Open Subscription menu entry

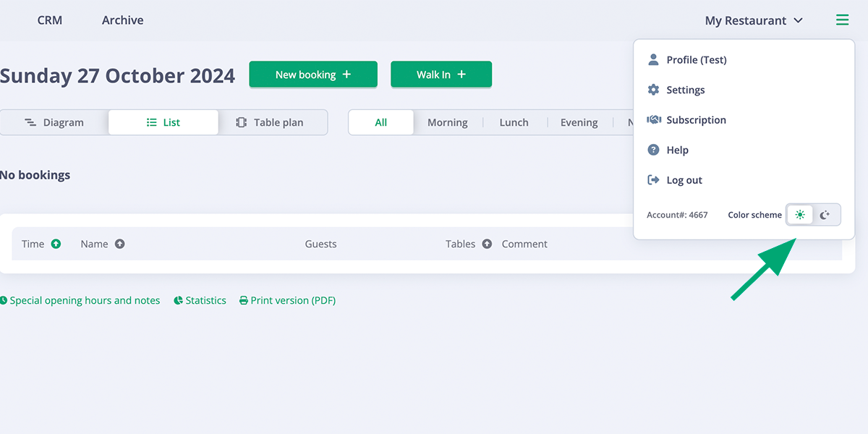click(696, 120)
